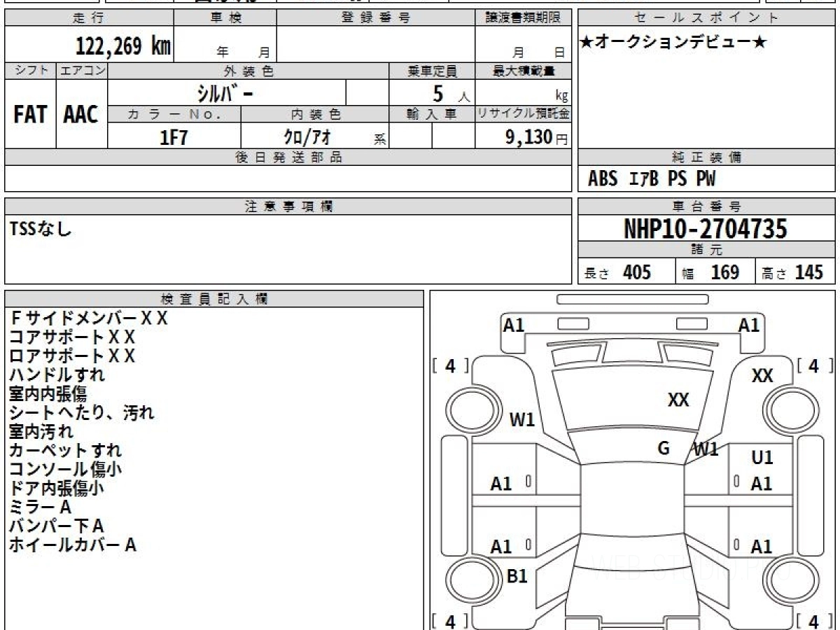The height and width of the screenshot is (630, 840).
Task: Click the mileage value 122,269 km
Action: coord(123,45)
